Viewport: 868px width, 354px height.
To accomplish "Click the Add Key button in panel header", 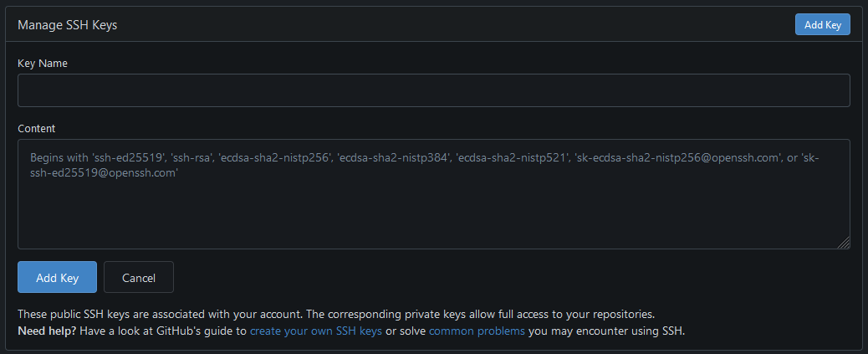I will pos(823,25).
